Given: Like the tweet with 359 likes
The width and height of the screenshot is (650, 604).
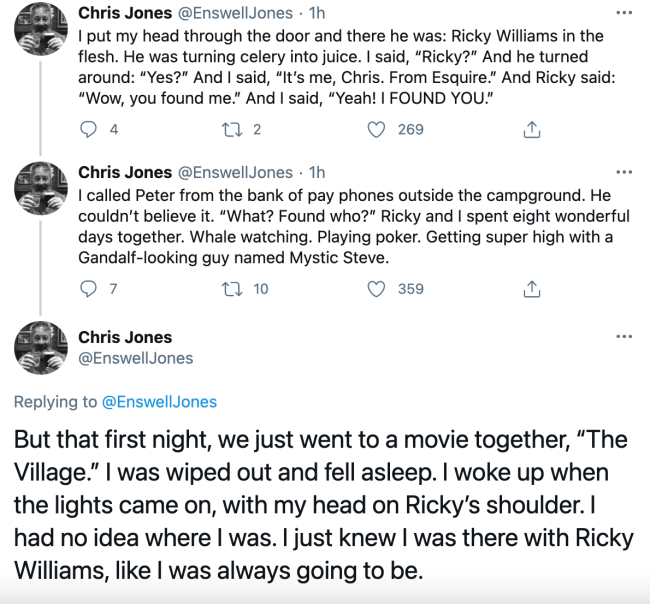Looking at the screenshot, I should [x=377, y=289].
